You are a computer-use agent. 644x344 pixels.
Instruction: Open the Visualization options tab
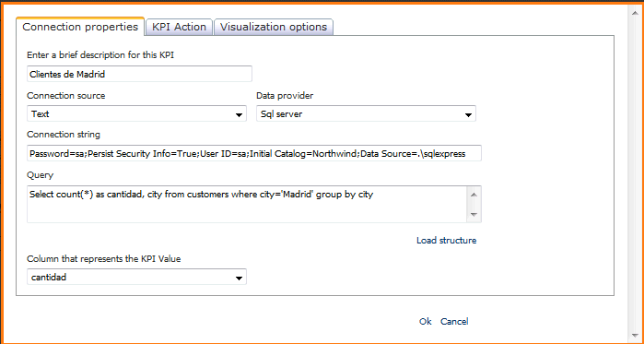point(274,27)
